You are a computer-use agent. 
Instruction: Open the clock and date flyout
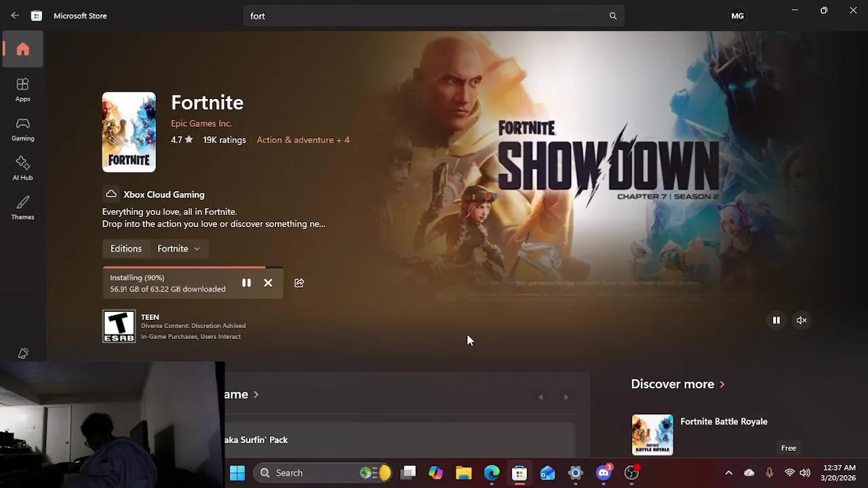pyautogui.click(x=839, y=473)
